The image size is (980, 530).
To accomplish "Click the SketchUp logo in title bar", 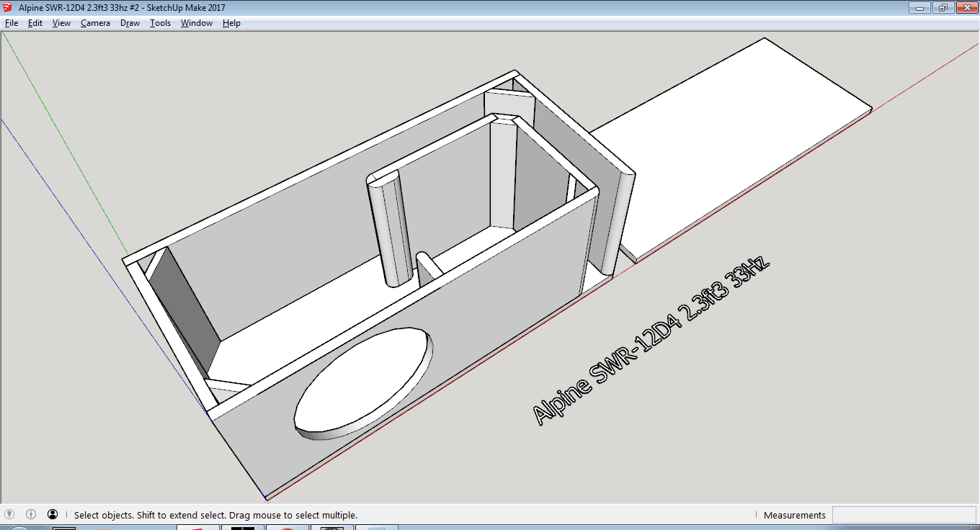I will (9, 8).
